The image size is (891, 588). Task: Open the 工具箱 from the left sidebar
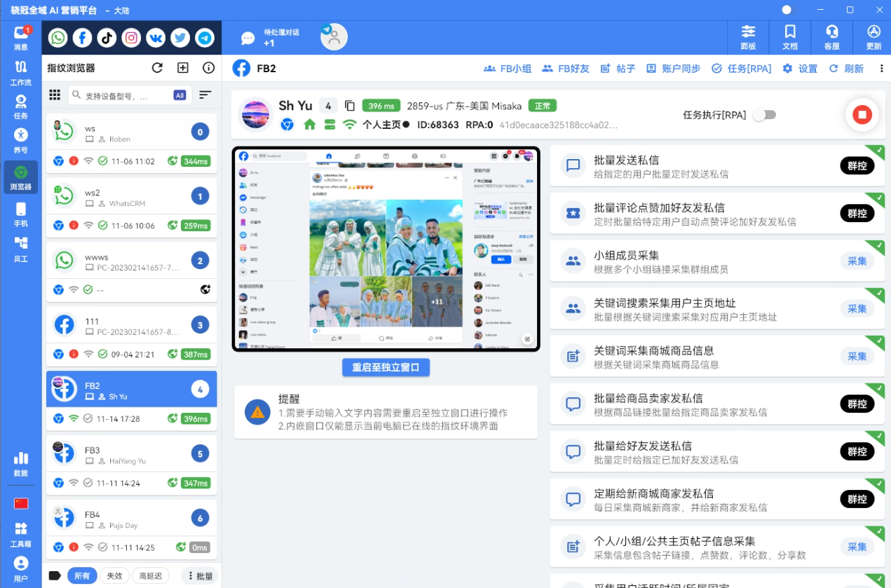coord(20,534)
